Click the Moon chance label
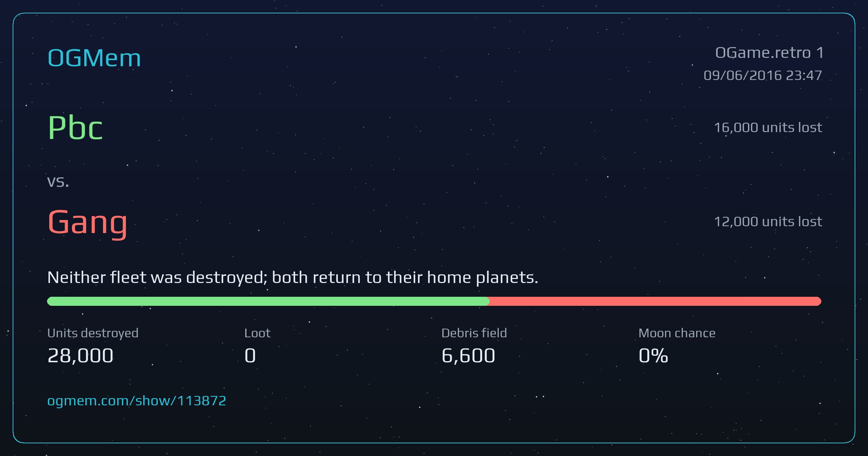Screen dimensions: 868x456 pos(677,333)
